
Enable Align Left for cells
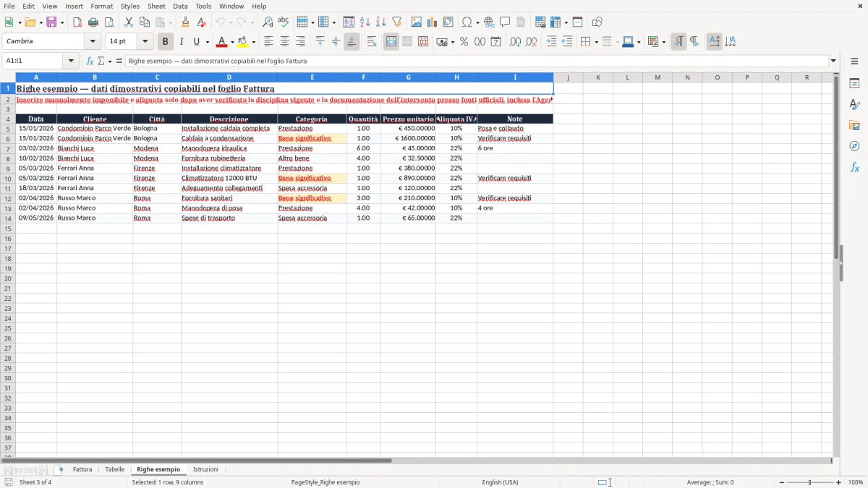(x=269, y=42)
